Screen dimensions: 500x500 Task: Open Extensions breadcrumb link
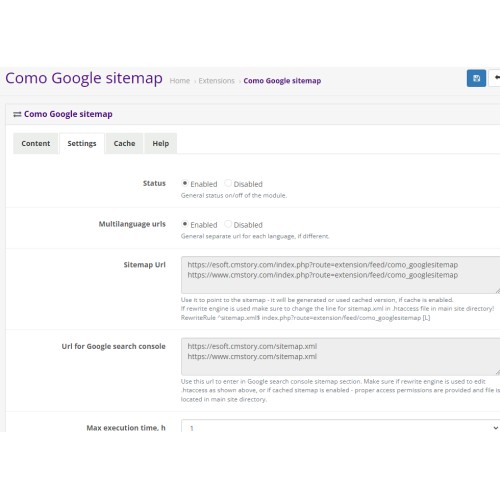(x=217, y=81)
